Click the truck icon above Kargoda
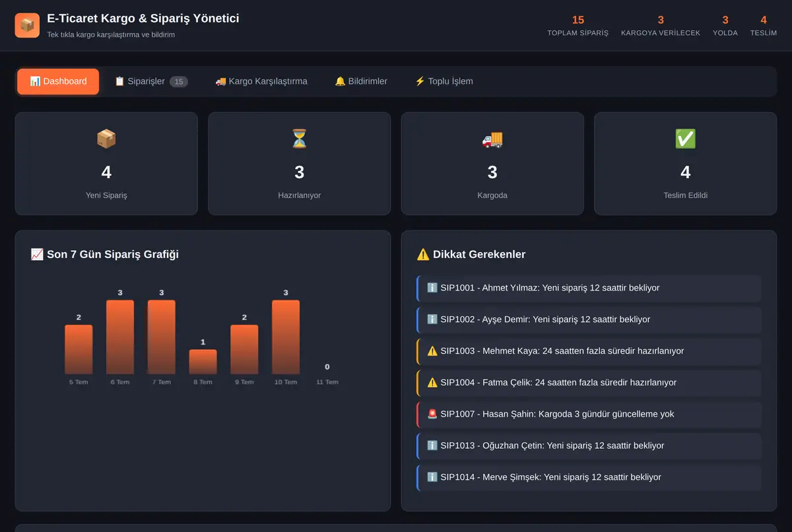 [492, 139]
